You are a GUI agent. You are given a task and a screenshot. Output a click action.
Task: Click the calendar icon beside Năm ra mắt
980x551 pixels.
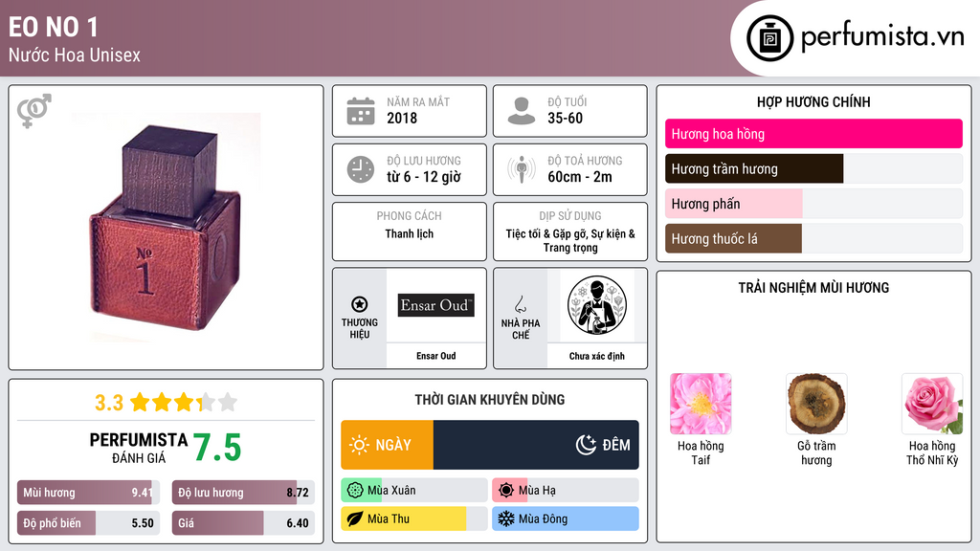[x=361, y=111]
